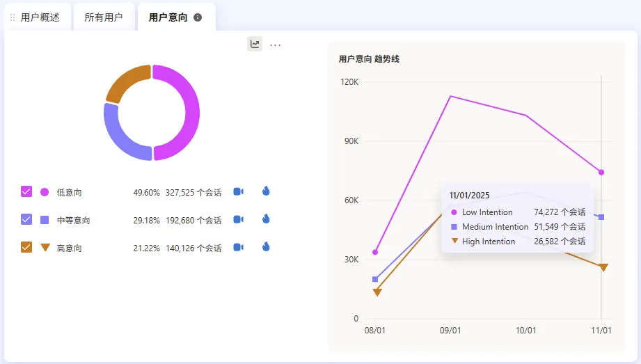641x364 pixels.
Task: Open recordings for 低意向 sessions
Action: point(238,191)
